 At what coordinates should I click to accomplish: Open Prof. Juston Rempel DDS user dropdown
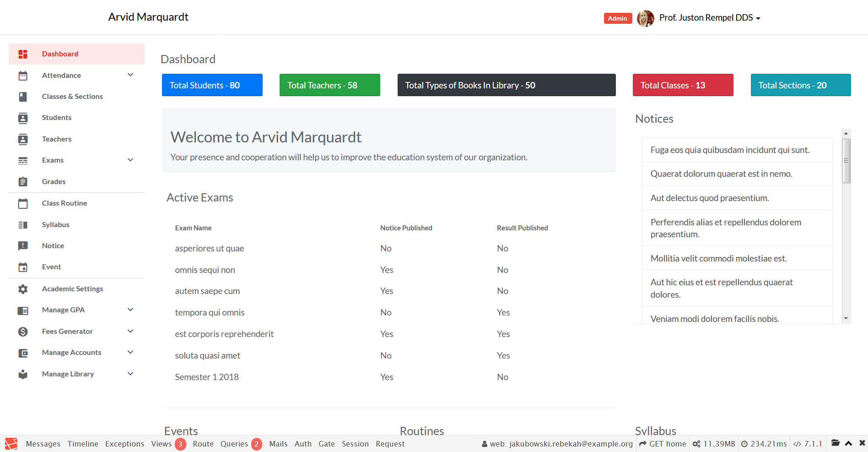tap(710, 18)
